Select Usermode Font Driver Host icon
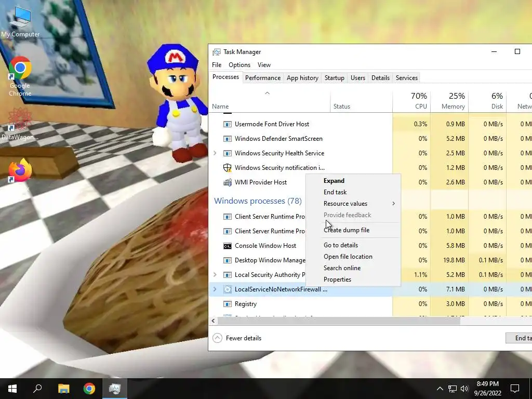Viewport: 532px width, 399px height. tap(228, 124)
